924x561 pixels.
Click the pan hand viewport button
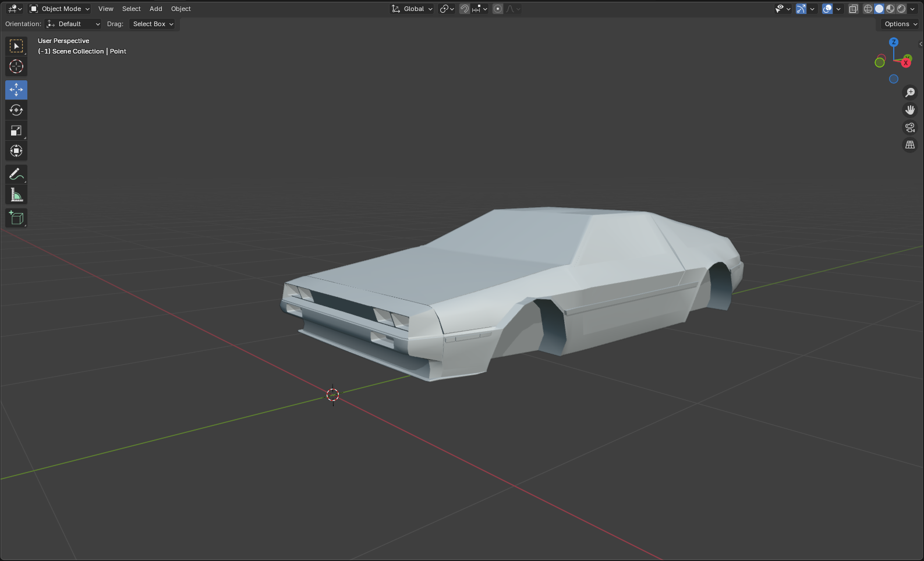coord(909,110)
